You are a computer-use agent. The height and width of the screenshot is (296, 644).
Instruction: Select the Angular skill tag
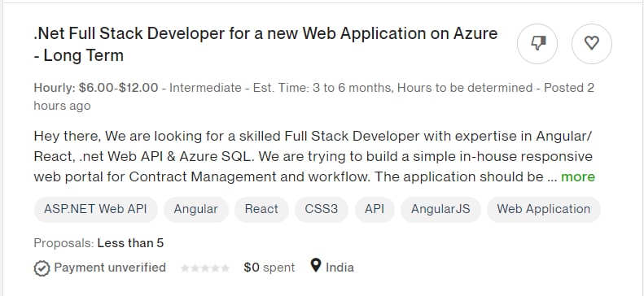pyautogui.click(x=196, y=209)
